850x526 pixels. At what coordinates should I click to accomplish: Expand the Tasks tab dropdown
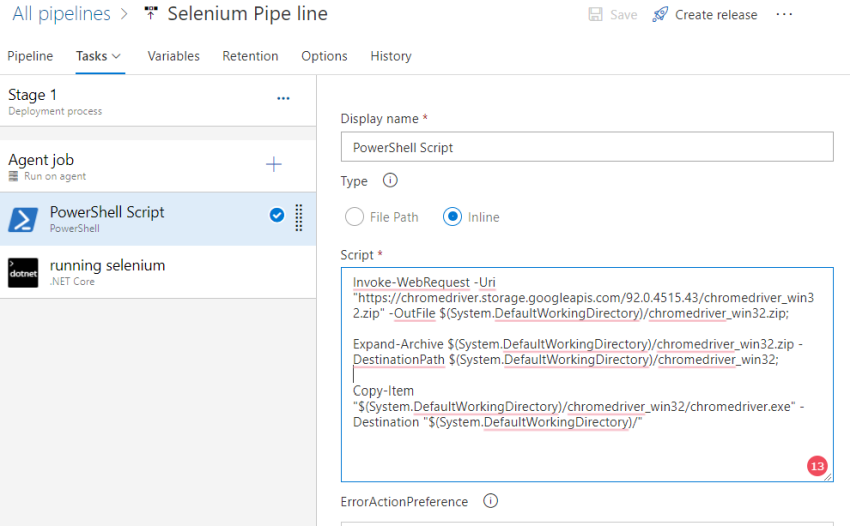(117, 57)
